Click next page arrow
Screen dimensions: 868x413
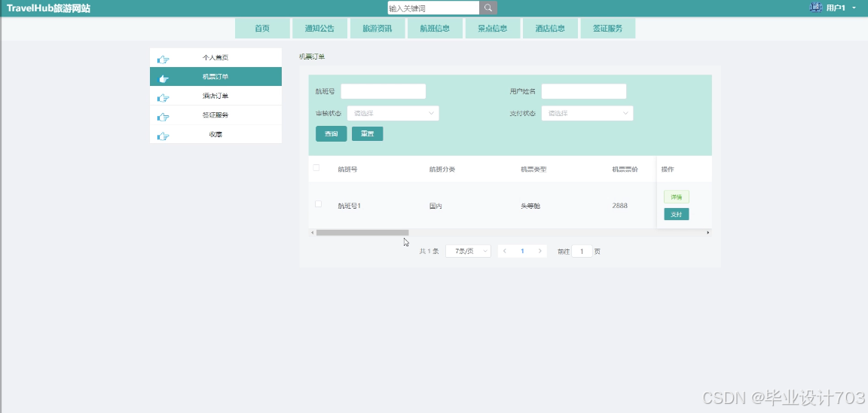point(540,252)
